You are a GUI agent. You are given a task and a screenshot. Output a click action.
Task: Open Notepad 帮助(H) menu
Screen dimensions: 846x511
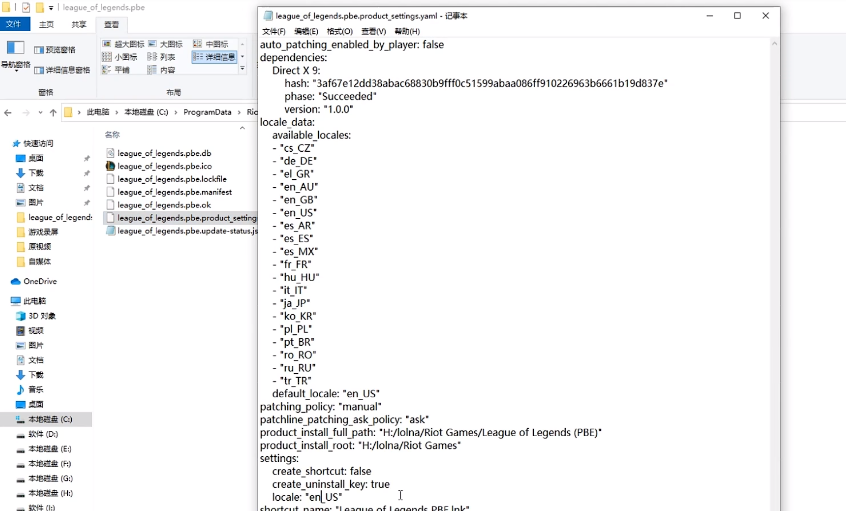pyautogui.click(x=407, y=31)
